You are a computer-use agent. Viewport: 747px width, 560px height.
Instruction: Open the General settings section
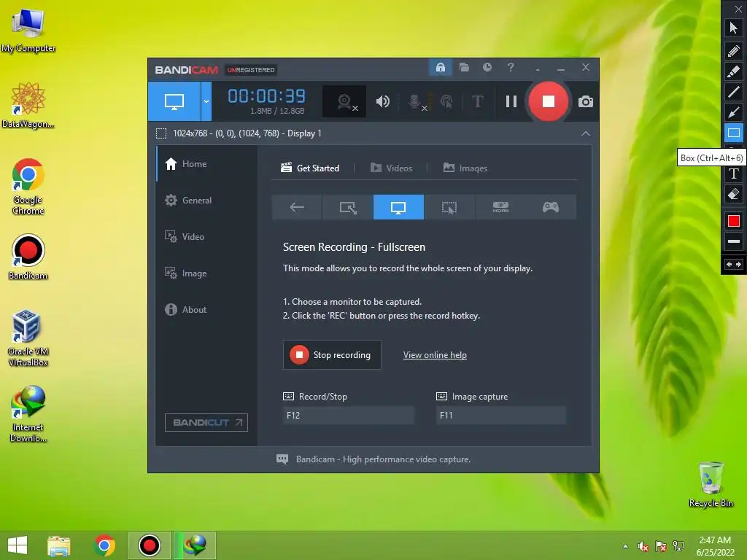(206, 201)
